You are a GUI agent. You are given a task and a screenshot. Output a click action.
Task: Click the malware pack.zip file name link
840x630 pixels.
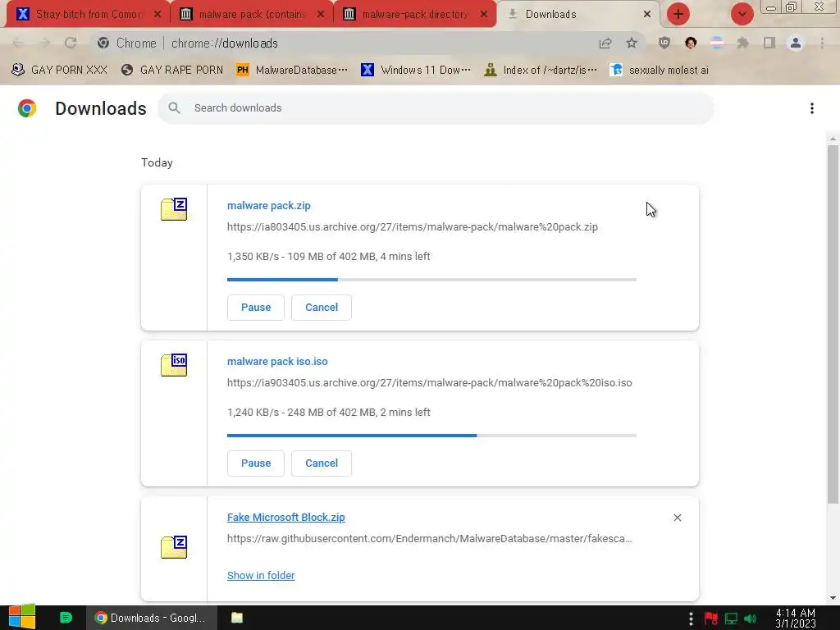(269, 206)
